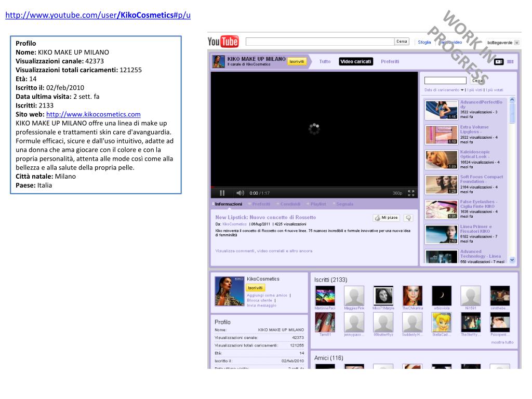Click the YouTube logo

[223, 42]
